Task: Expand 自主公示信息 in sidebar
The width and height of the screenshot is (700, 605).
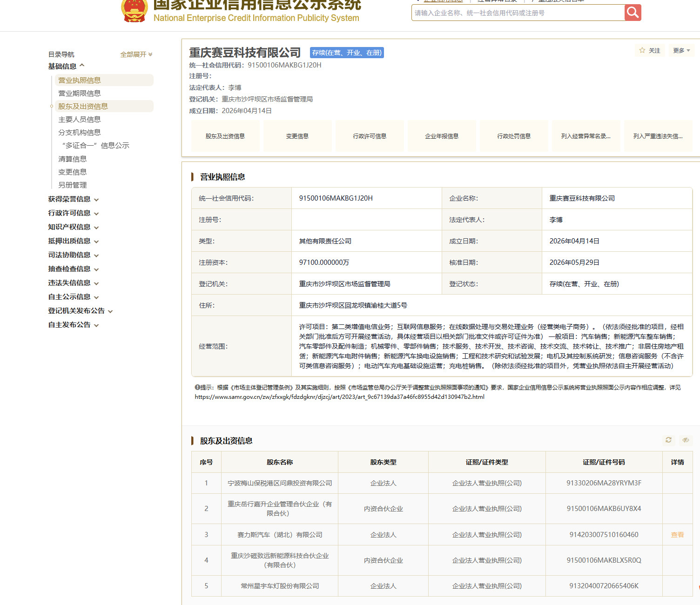Action: point(74,297)
